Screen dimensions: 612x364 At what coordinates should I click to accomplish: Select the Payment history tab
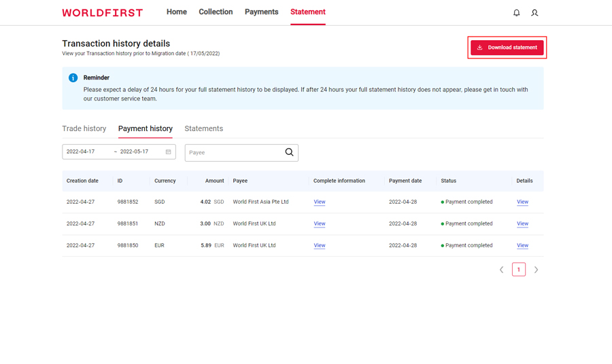(x=146, y=128)
